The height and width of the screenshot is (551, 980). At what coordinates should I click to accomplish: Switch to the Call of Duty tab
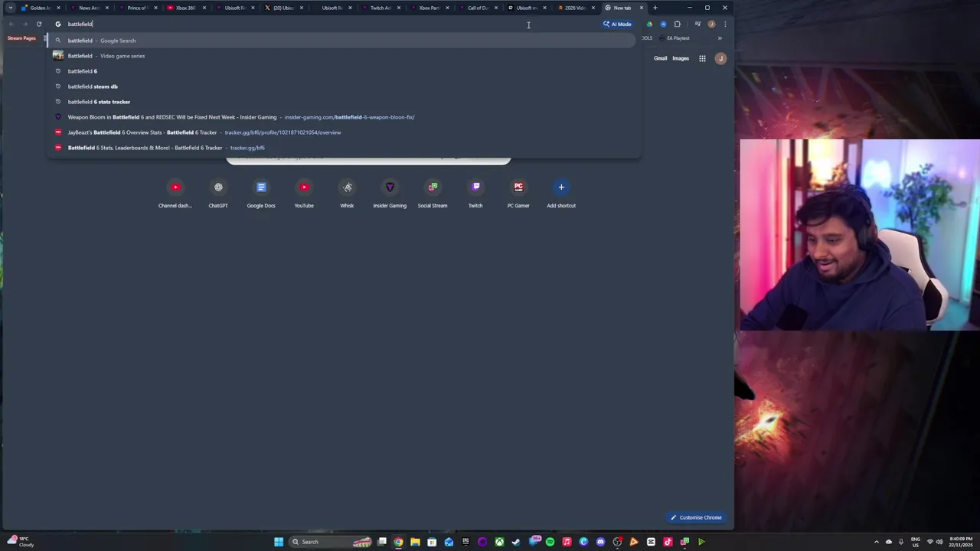478,8
